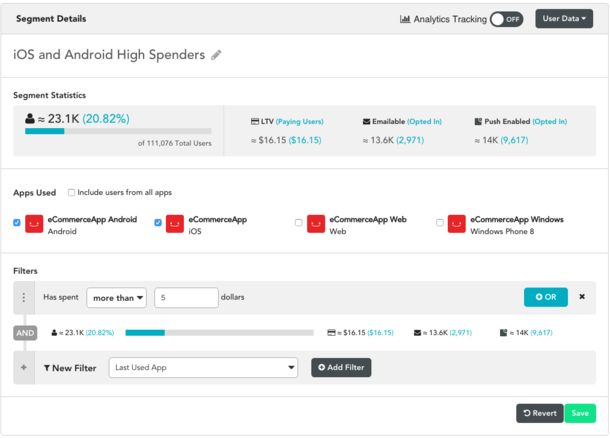
Task: Remove the Has spent filter with X
Action: [582, 297]
